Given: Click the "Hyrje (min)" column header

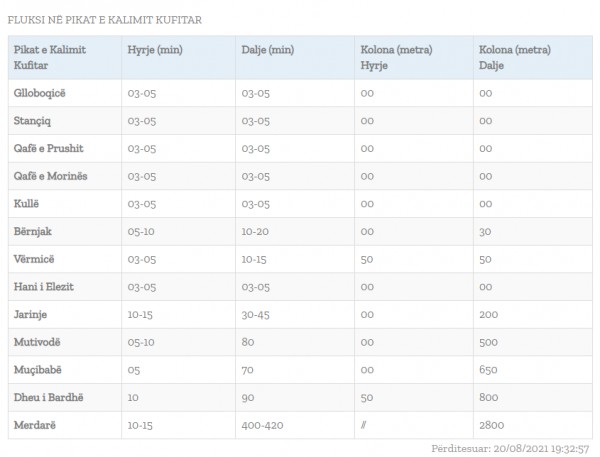Looking at the screenshot, I should tap(154, 49).
